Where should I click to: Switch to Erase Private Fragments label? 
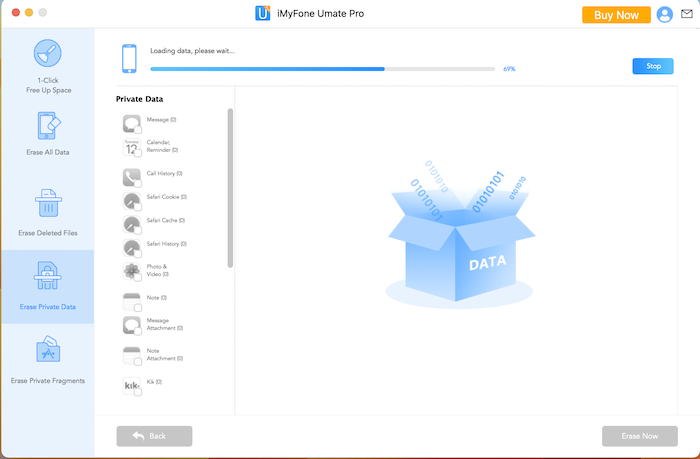[x=48, y=381]
